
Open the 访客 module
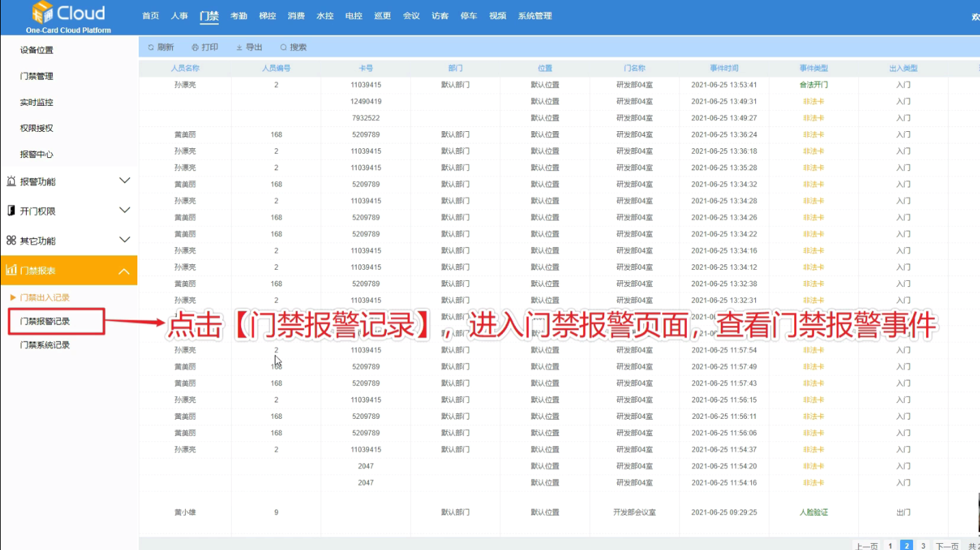440,16
